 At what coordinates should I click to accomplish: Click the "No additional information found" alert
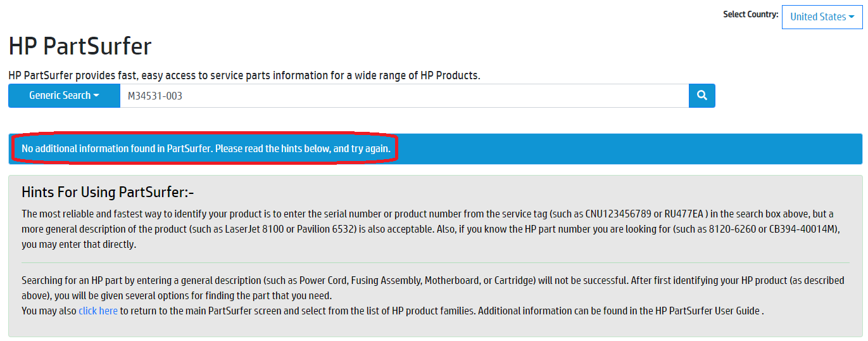[x=206, y=149]
